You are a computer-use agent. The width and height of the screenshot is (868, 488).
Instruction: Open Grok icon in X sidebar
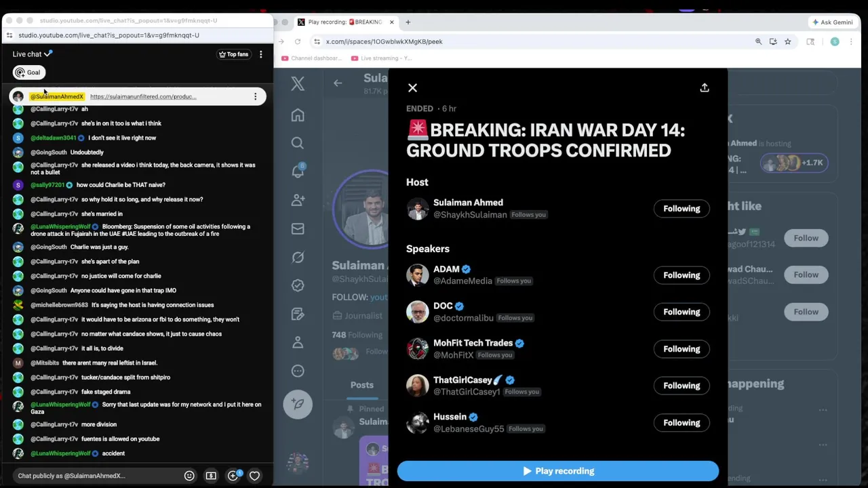(x=298, y=258)
